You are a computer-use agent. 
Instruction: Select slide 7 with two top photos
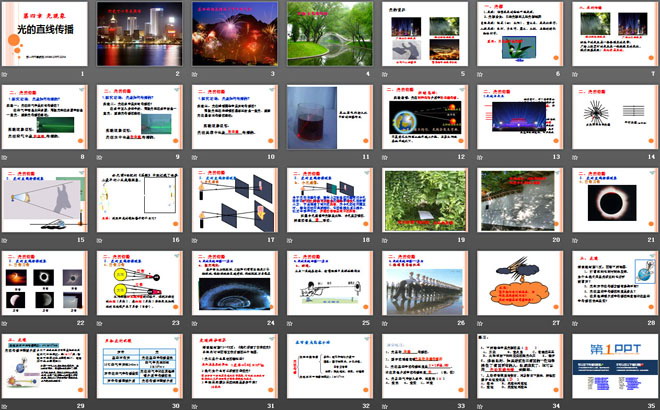(615, 34)
